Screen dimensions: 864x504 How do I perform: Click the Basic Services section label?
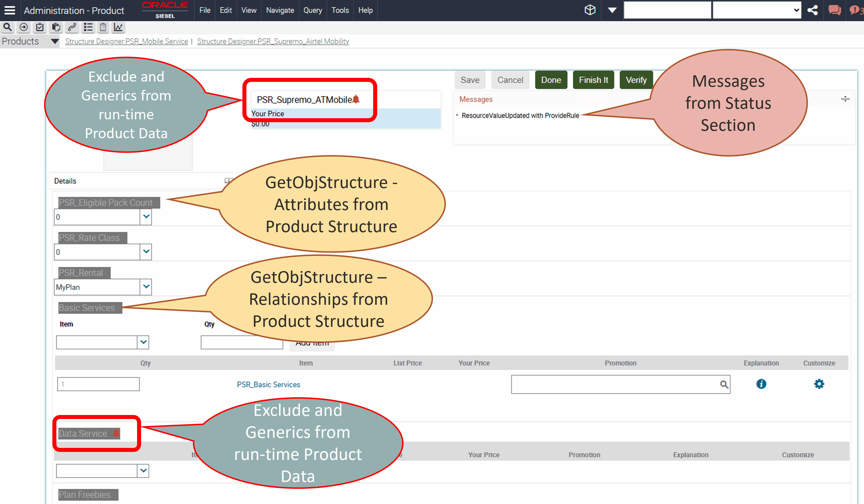tap(90, 308)
